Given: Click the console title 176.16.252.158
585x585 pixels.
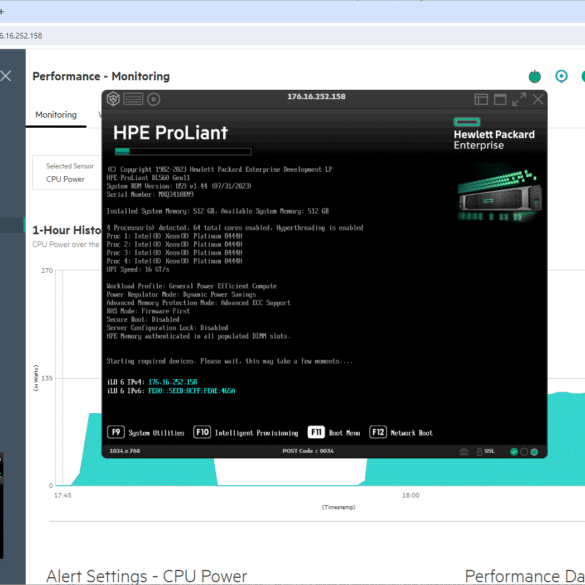Looking at the screenshot, I should tap(316, 97).
